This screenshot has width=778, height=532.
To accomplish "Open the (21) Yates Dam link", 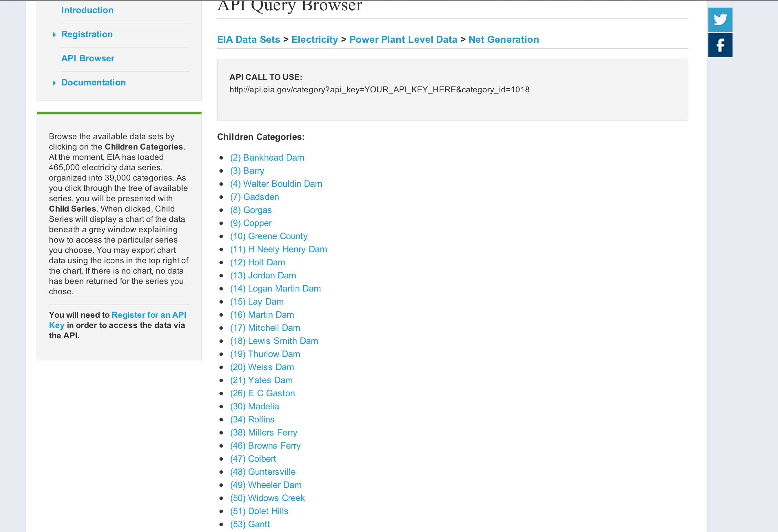I will pos(261,380).
